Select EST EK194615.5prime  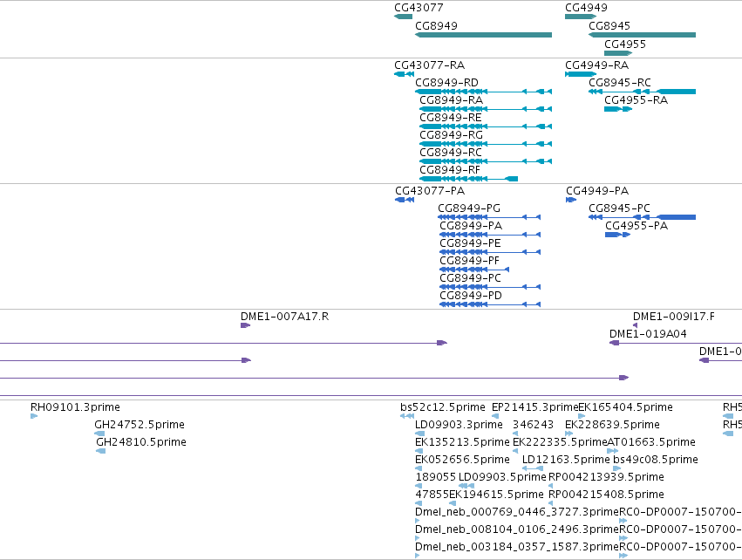point(453,504)
